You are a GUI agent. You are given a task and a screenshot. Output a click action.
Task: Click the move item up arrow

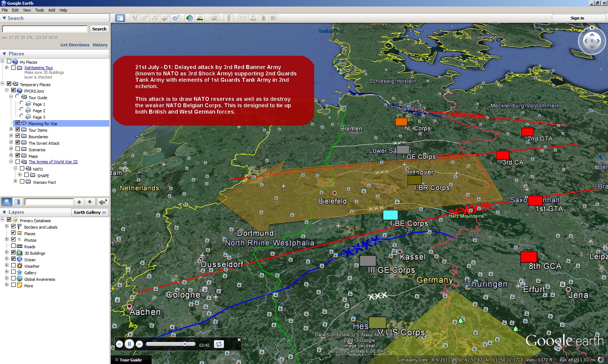coord(79,202)
